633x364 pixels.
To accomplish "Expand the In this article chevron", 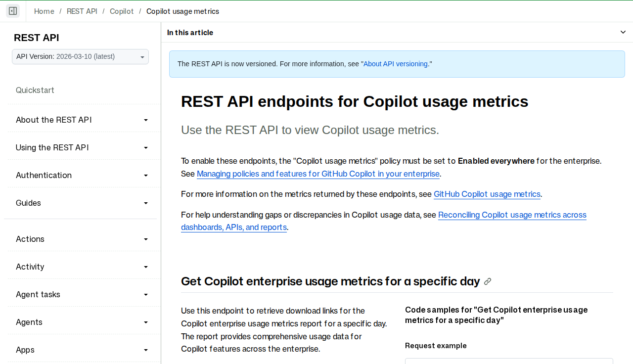I will (623, 32).
